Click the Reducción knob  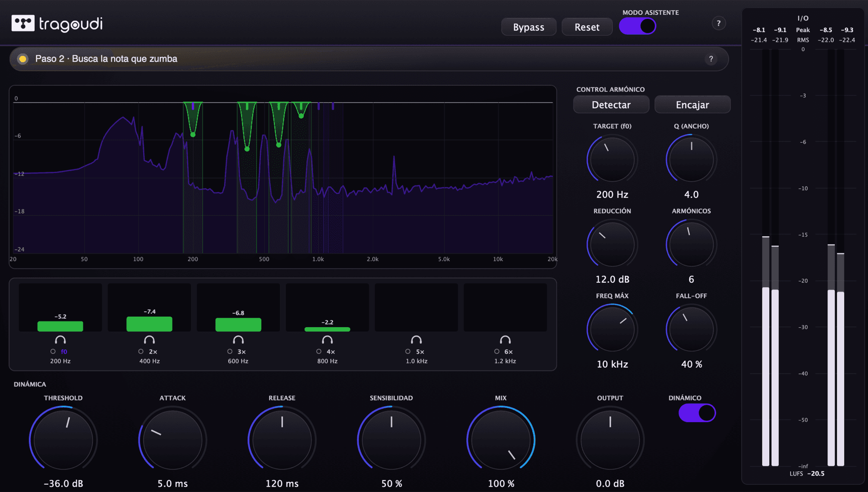[612, 244]
